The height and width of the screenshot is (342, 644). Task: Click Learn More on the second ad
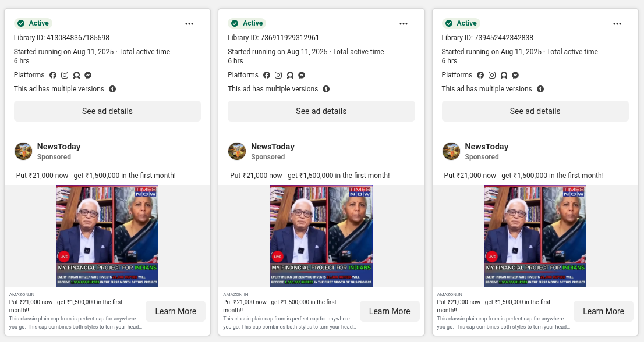click(x=390, y=311)
